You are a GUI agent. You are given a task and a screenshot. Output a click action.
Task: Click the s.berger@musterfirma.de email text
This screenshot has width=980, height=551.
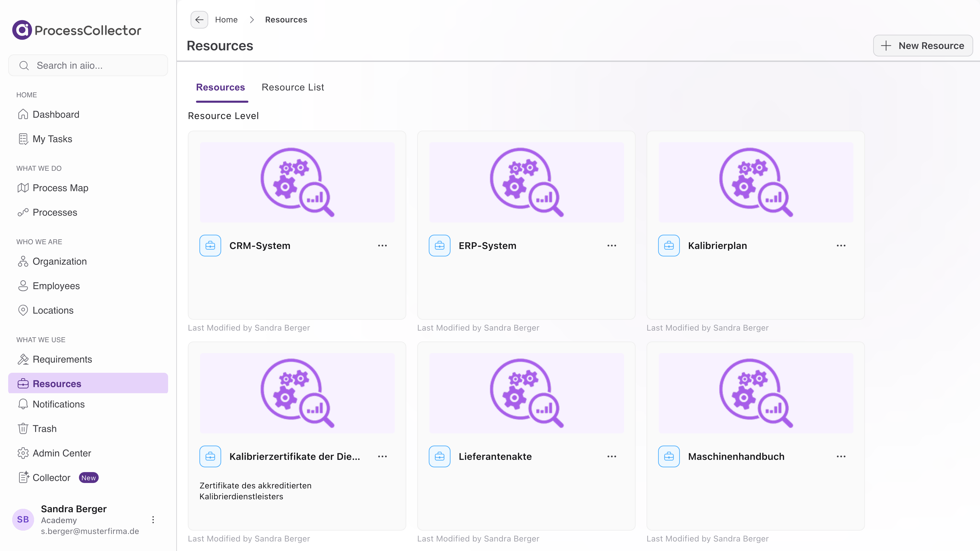[90, 531]
